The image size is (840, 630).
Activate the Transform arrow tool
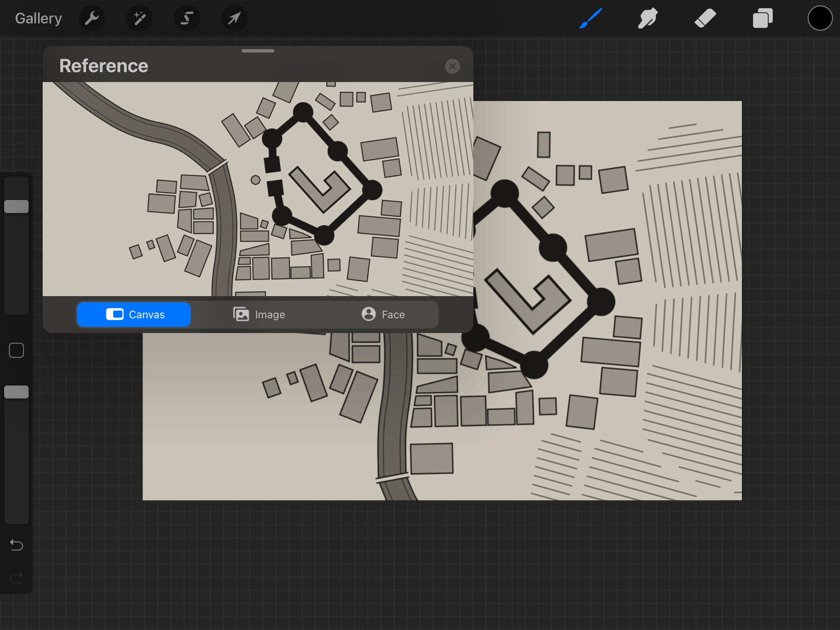[x=234, y=18]
